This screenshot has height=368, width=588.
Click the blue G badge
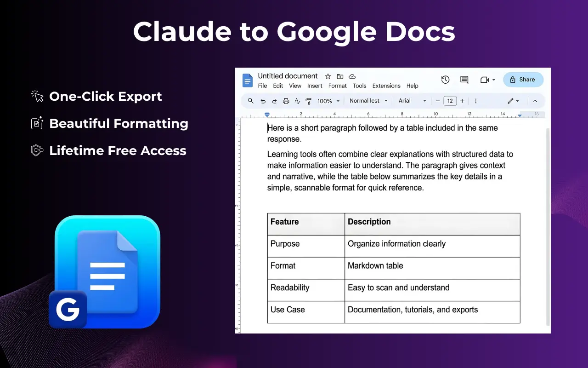68,310
